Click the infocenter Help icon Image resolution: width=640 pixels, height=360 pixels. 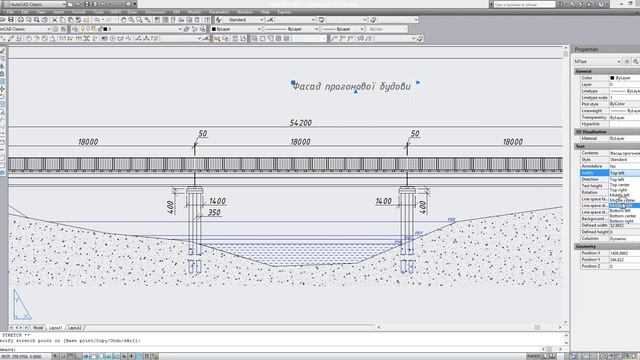pos(601,4)
